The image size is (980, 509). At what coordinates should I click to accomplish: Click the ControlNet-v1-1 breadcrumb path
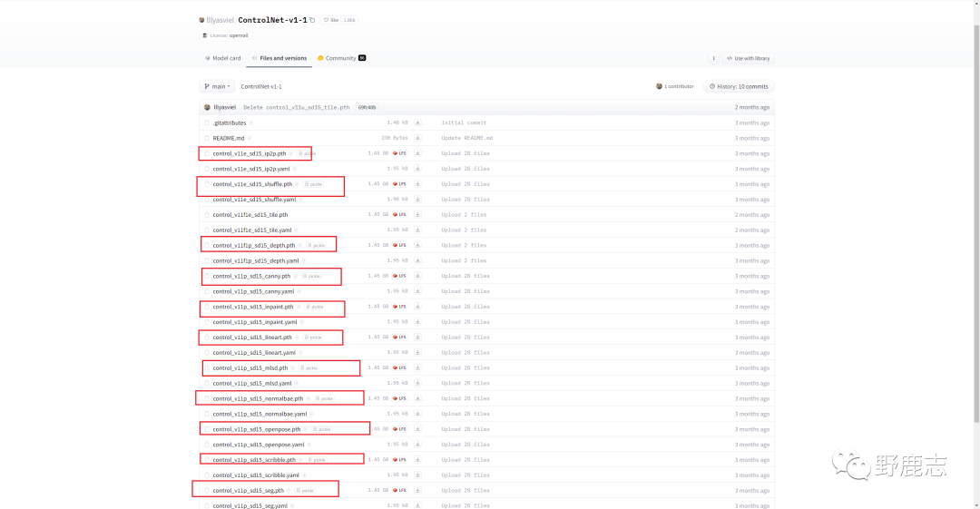tap(261, 86)
